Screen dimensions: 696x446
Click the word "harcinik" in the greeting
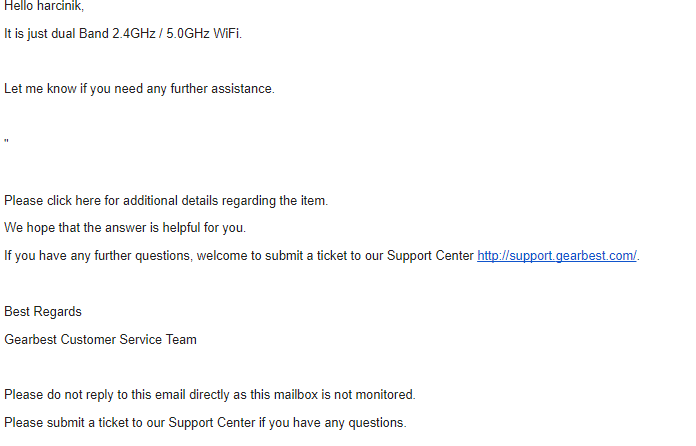(x=63, y=6)
